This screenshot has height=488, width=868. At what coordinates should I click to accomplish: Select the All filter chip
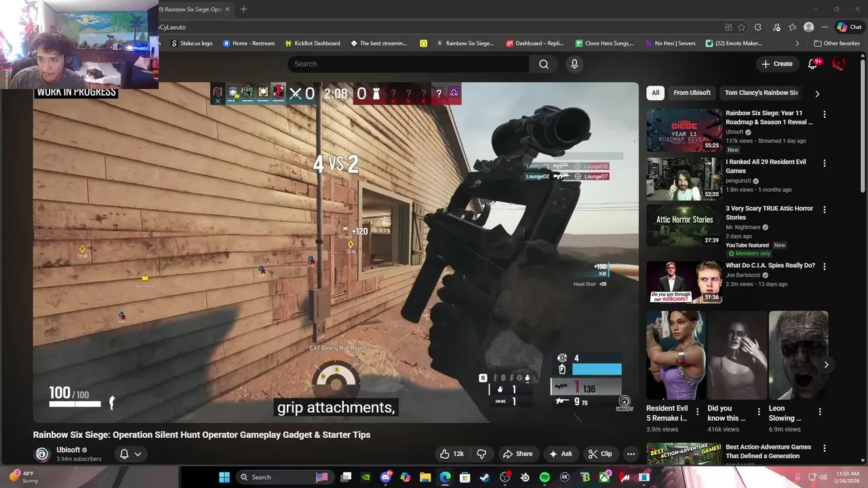click(x=655, y=93)
